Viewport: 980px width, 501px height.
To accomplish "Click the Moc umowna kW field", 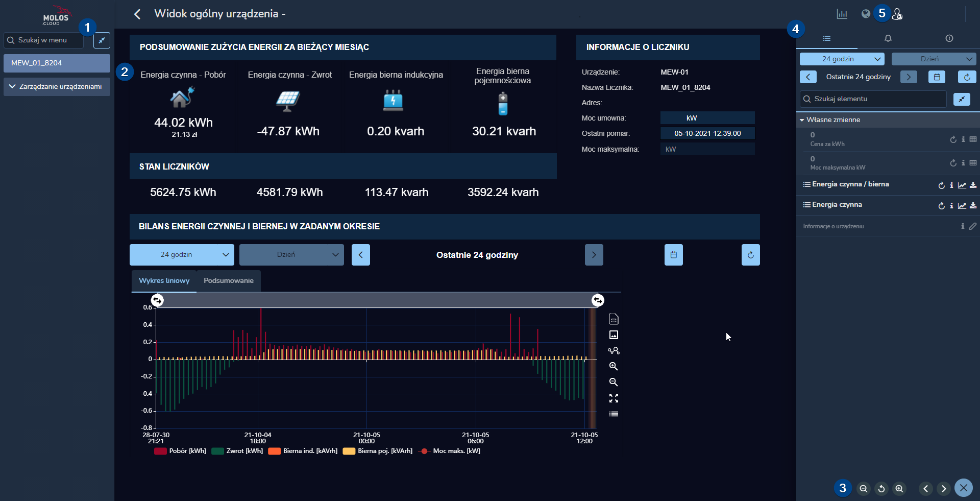I will 707,118.
